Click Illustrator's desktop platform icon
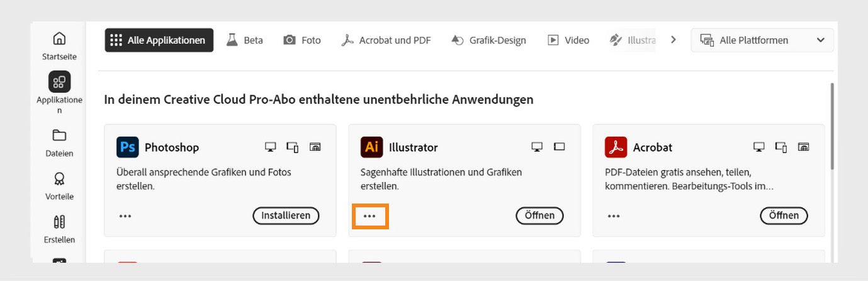Viewport: 868px width, 281px height. coord(537,147)
